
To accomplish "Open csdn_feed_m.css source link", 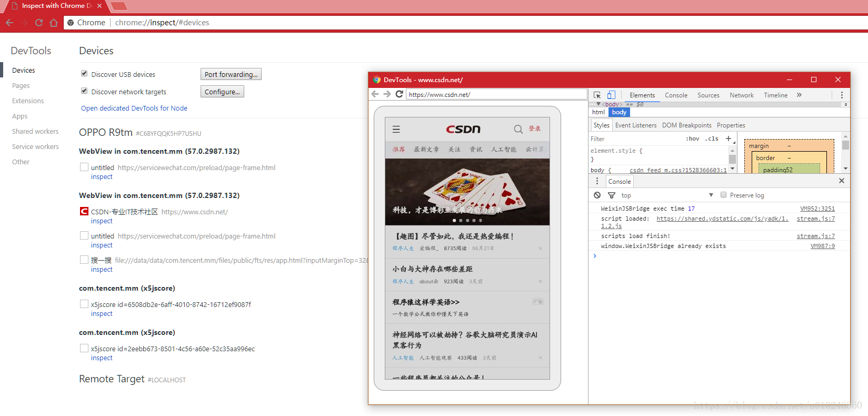I will point(678,170).
